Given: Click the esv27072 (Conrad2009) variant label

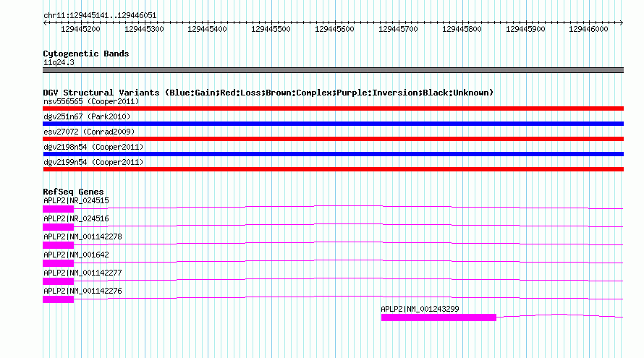Looking at the screenshot, I should tap(89, 132).
